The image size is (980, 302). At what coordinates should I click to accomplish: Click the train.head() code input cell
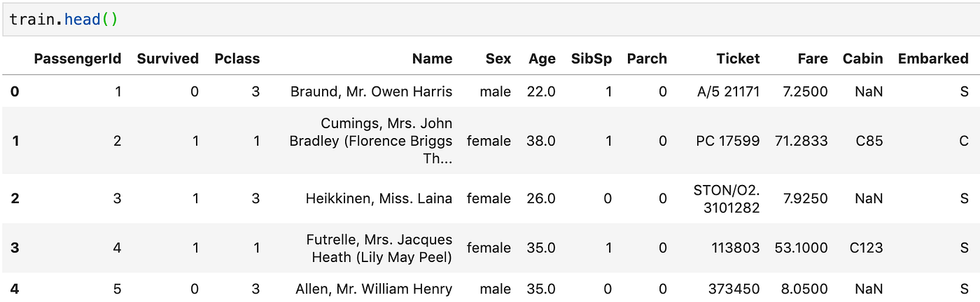point(490,20)
